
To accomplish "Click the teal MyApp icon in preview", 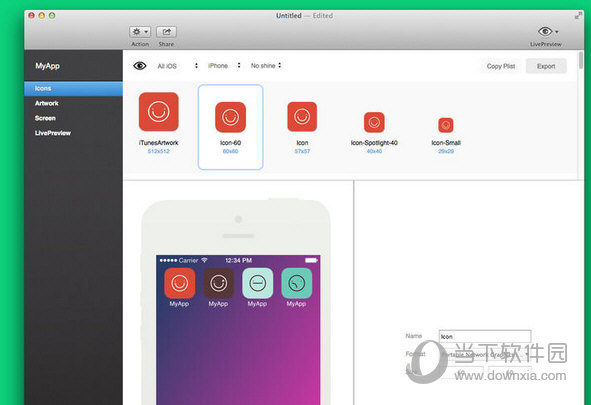I will [x=297, y=283].
